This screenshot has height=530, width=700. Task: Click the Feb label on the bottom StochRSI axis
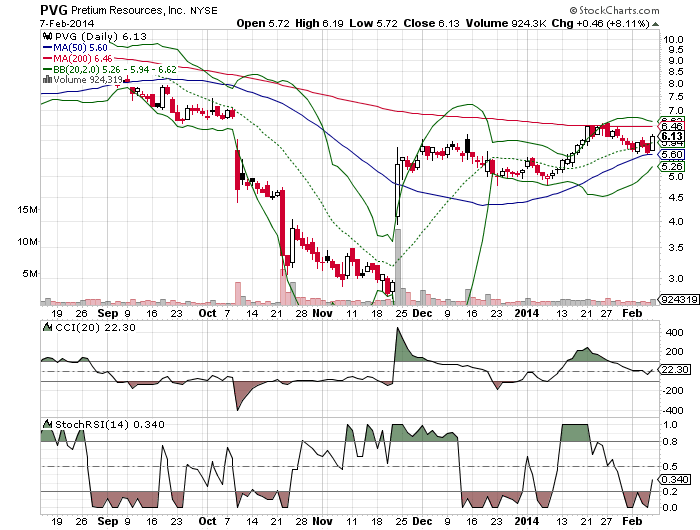click(632, 521)
